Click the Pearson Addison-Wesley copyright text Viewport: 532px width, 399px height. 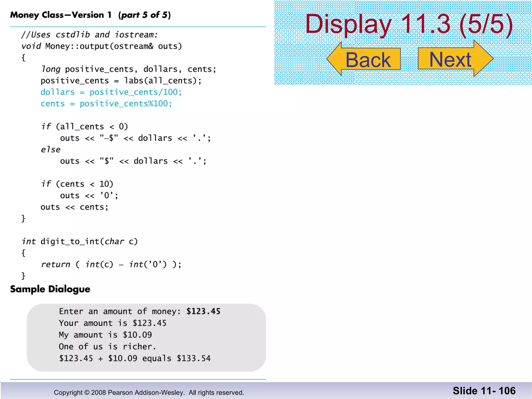click(149, 393)
